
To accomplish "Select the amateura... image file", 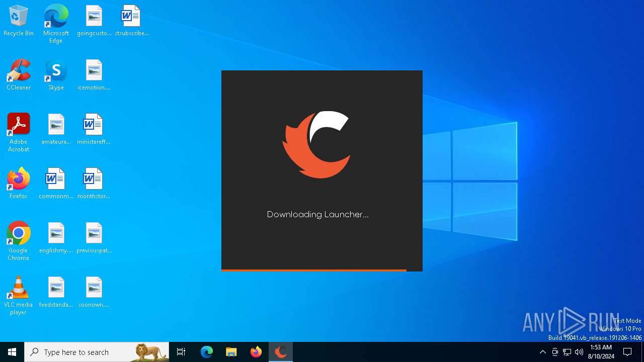I will coord(56,129).
